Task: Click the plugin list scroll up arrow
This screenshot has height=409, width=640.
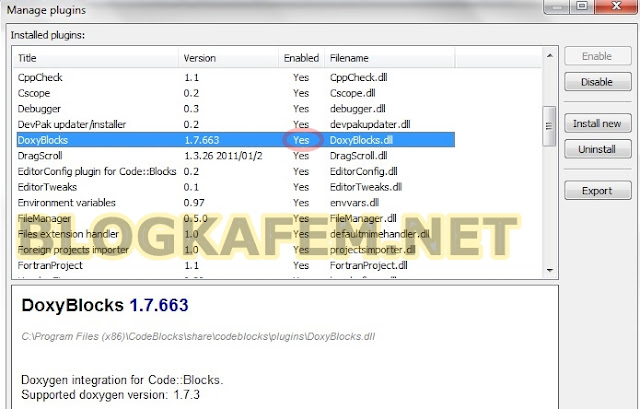Action: 550,56
